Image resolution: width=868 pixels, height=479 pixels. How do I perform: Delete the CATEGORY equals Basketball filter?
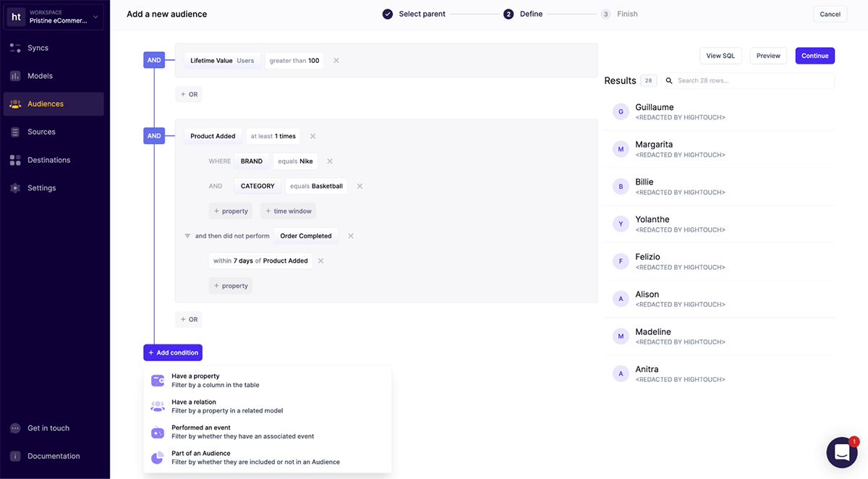[359, 186]
